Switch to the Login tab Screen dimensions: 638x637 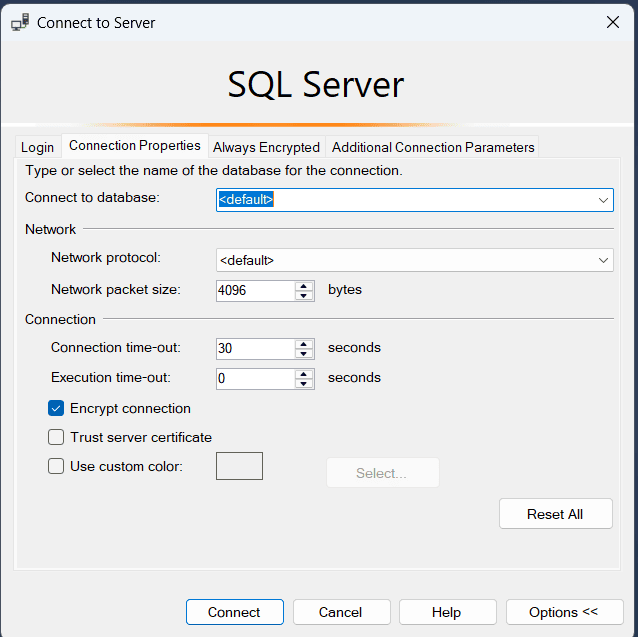tap(38, 147)
